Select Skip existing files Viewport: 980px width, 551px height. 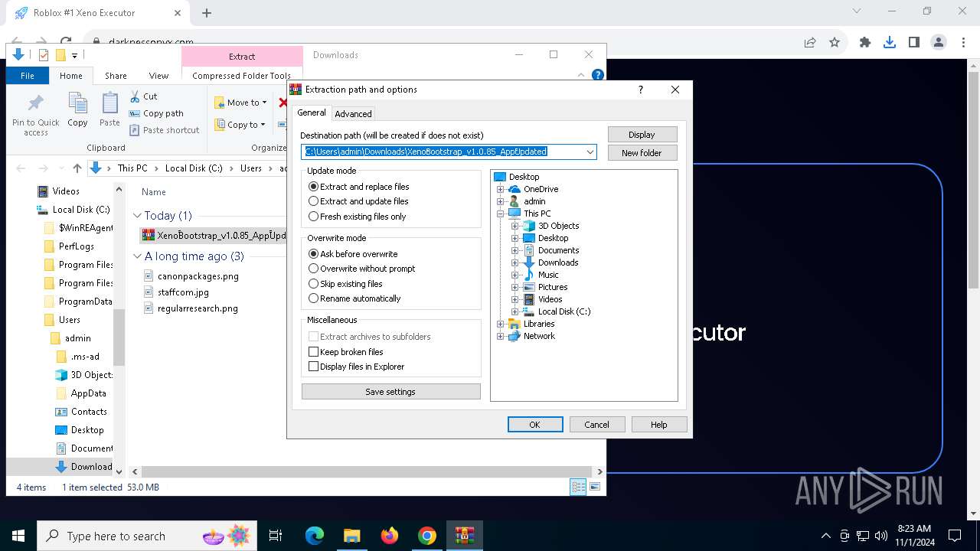345,284
